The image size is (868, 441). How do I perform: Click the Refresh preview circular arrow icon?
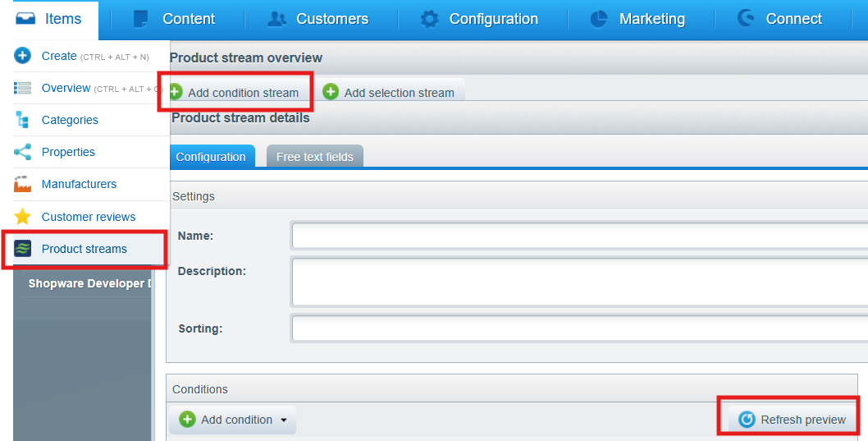coord(747,420)
